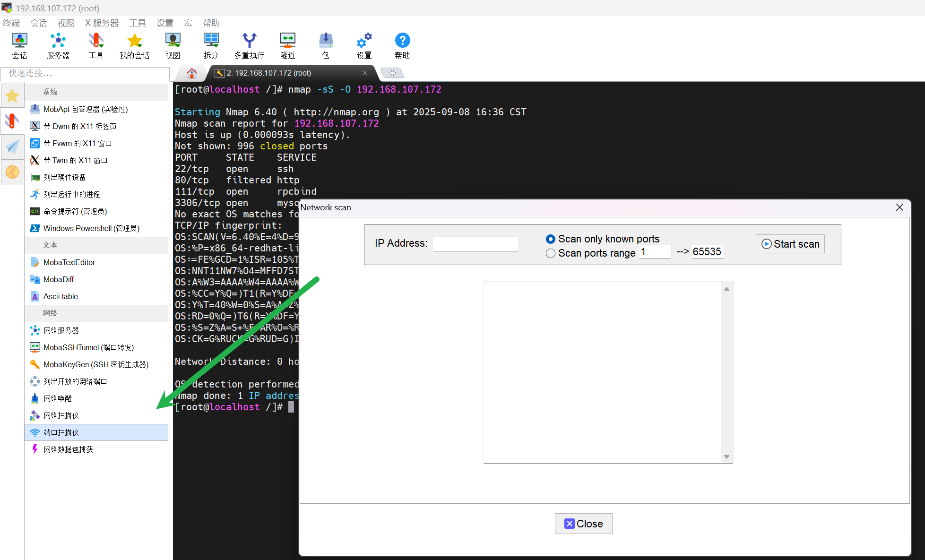This screenshot has width=925, height=560.
Task: Select the 多重执行 (MultiExec) toolbar icon
Action: [x=249, y=46]
